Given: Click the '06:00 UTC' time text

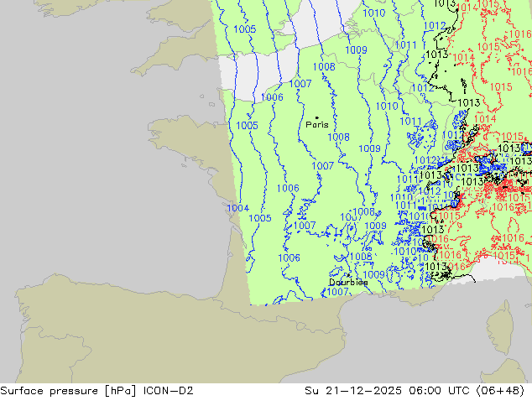Looking at the screenshot, I should pyautogui.click(x=439, y=391).
